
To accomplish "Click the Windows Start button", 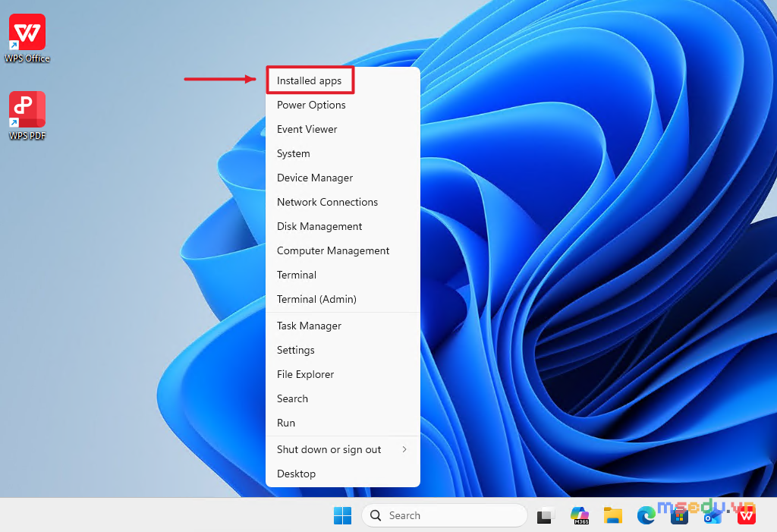I will 342,515.
